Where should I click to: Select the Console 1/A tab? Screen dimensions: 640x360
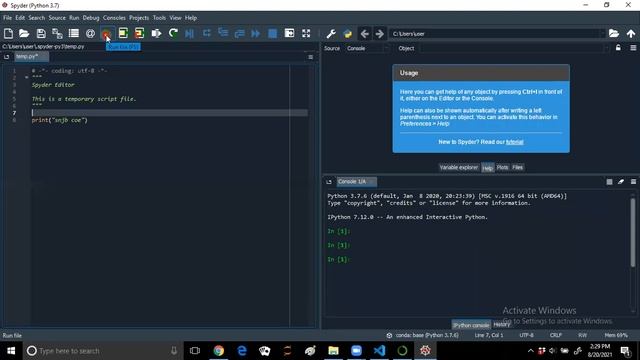(356, 182)
